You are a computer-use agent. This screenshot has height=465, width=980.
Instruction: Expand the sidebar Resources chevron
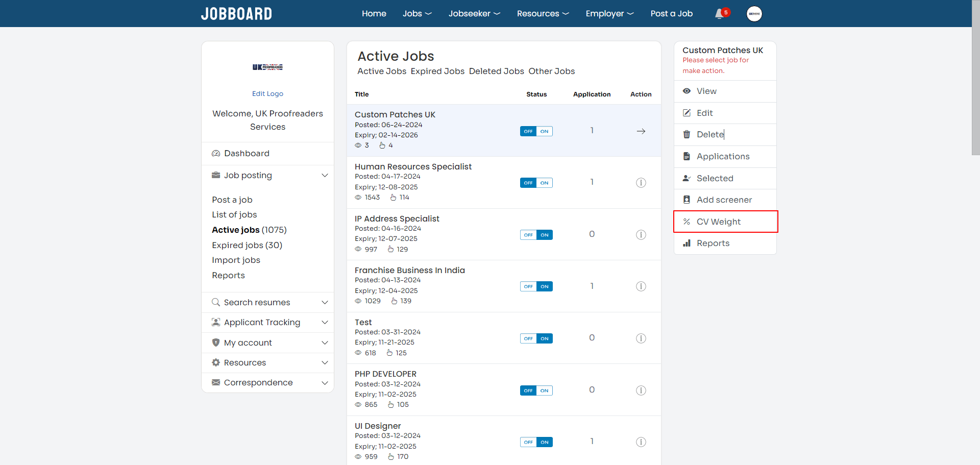tap(325, 362)
